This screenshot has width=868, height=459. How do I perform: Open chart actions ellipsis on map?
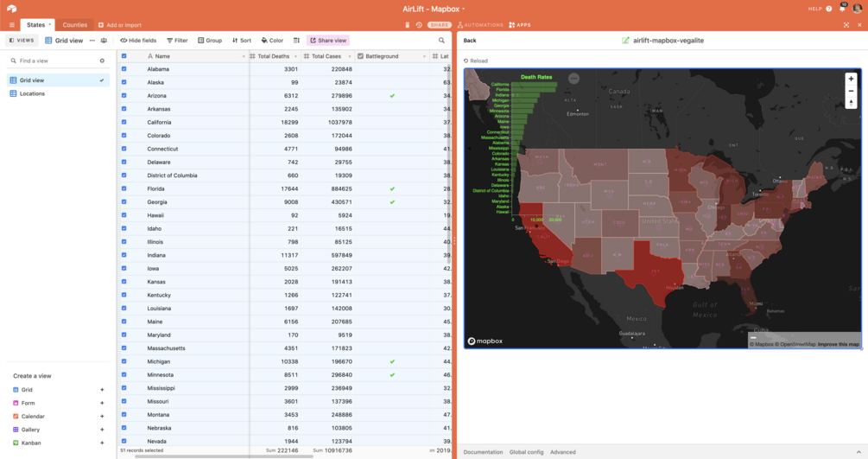tap(573, 79)
